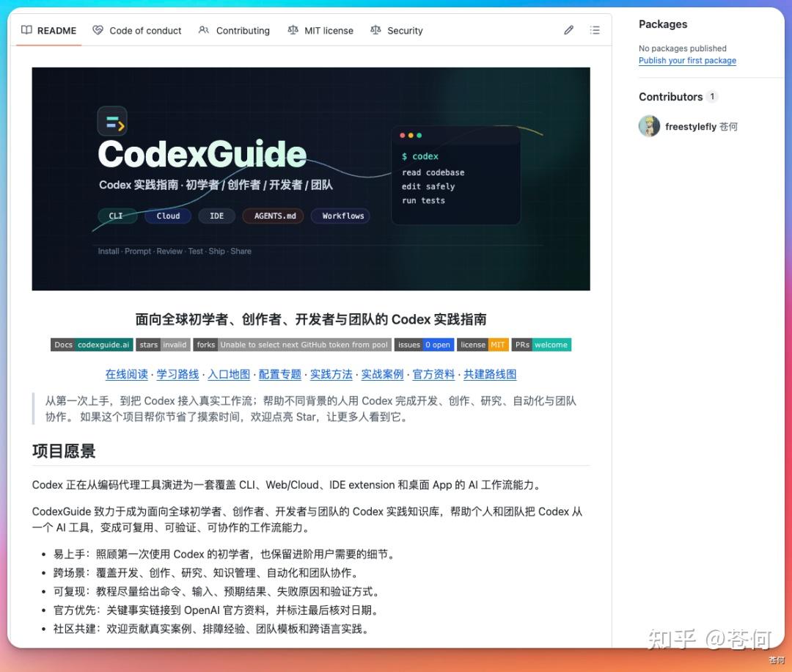
Task: Click the 官方优先 bullet item text
Action: click(x=217, y=610)
